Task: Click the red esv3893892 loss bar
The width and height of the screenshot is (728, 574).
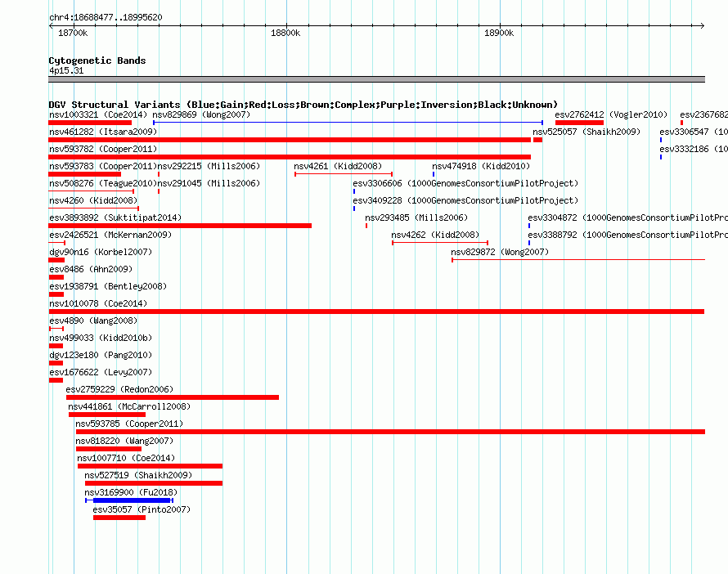Action: [x=180, y=226]
